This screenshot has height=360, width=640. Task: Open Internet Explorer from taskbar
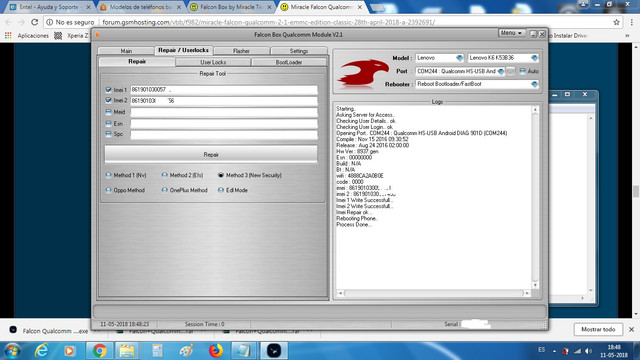coord(42,351)
